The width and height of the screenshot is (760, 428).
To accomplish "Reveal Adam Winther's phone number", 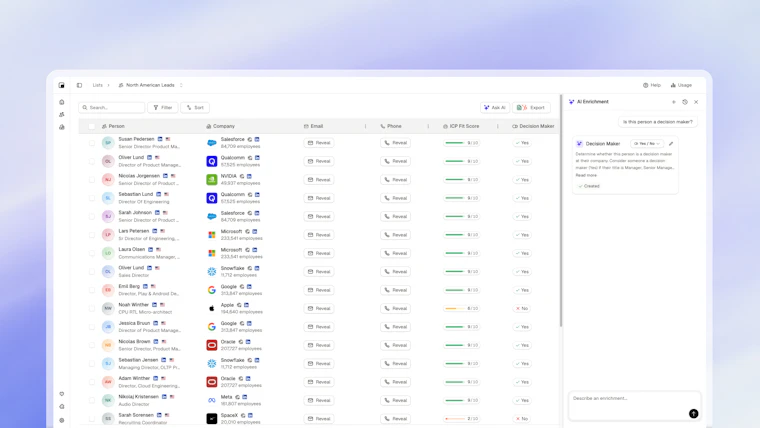I will [396, 382].
